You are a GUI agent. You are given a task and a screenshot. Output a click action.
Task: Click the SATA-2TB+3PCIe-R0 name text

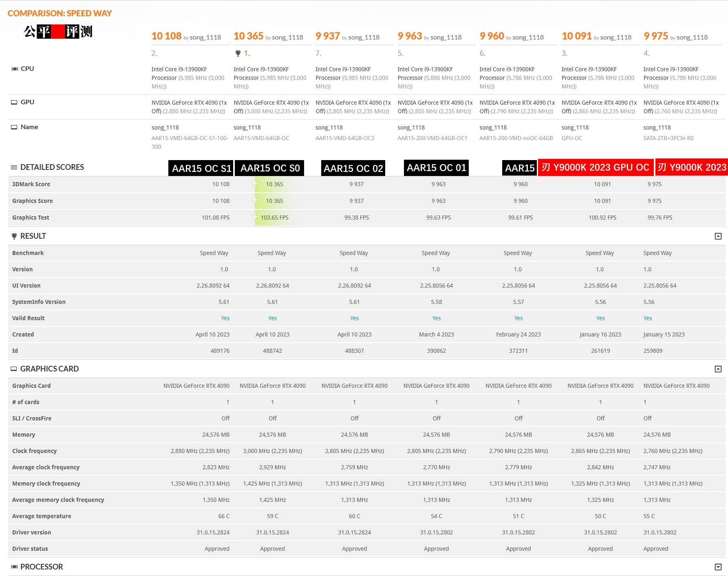(668, 139)
